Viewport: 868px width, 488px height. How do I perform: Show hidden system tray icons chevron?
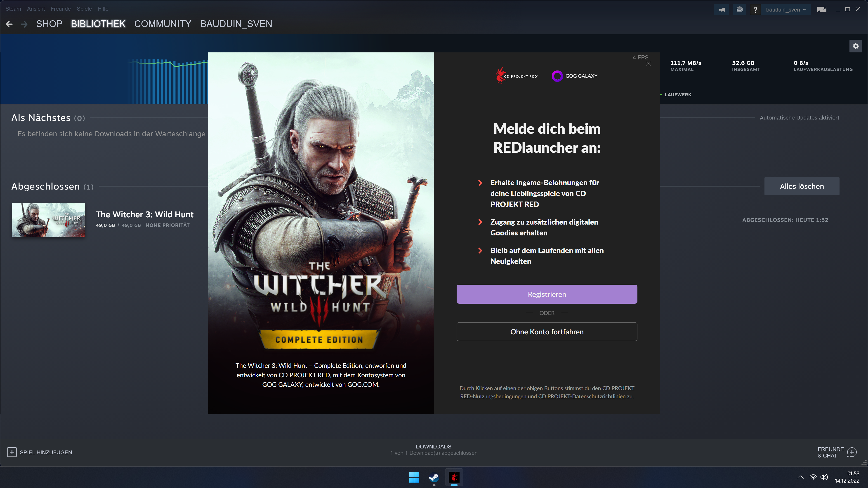click(x=800, y=477)
